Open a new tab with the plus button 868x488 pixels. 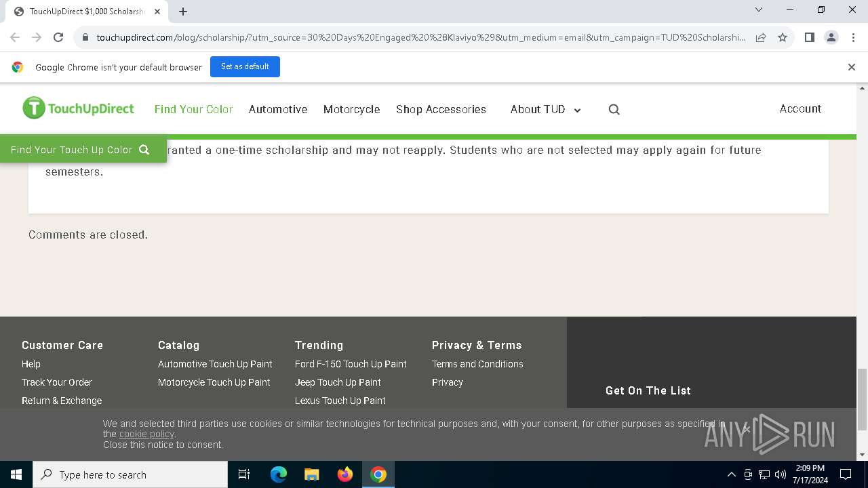pyautogui.click(x=183, y=11)
